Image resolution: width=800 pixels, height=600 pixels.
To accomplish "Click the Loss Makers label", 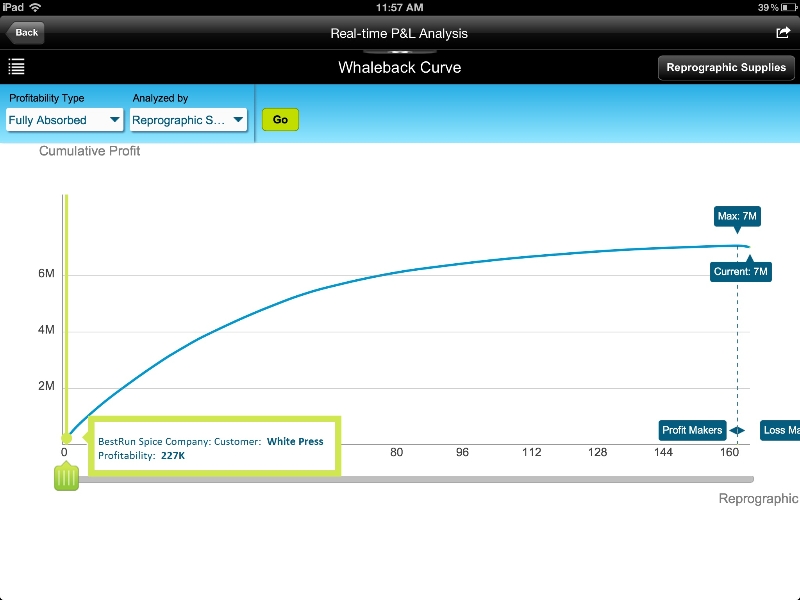I will click(780, 430).
